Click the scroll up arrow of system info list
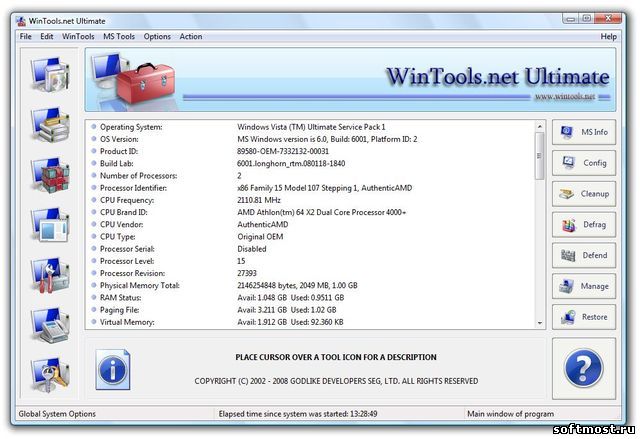Image resolution: width=640 pixels, height=439 pixels. pyautogui.click(x=540, y=126)
